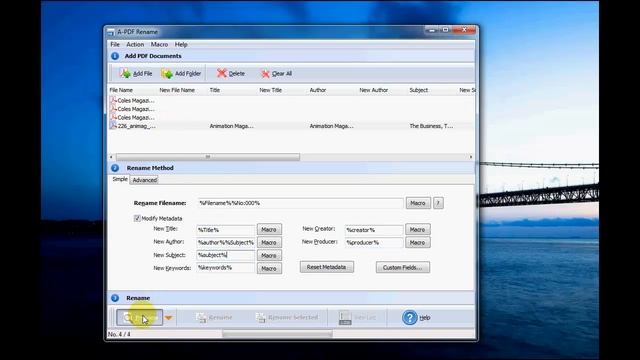Image resolution: width=640 pixels, height=360 pixels.
Task: Open the orange dropdown arrow beside Preview
Action: [169, 318]
